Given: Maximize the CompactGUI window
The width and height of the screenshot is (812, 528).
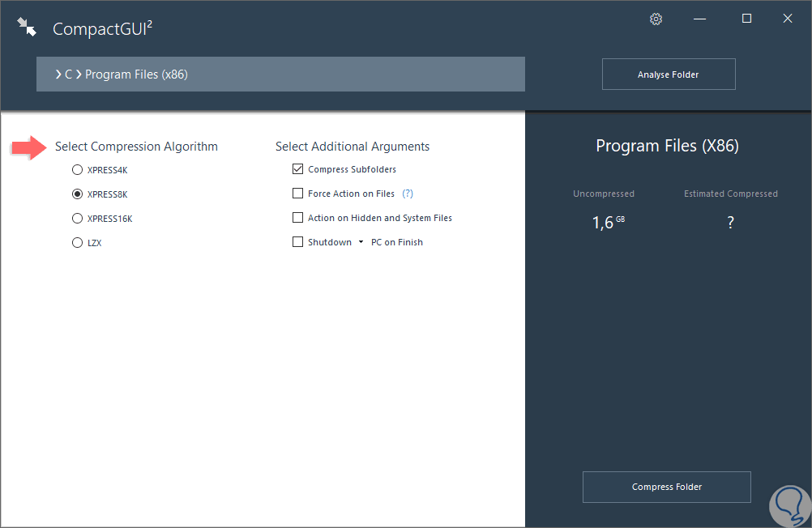Looking at the screenshot, I should 746,19.
